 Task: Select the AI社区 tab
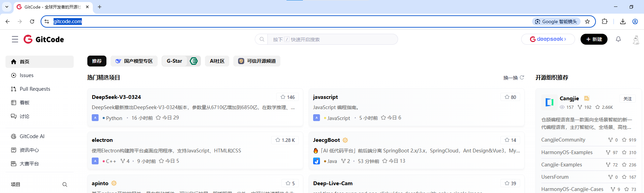217,61
